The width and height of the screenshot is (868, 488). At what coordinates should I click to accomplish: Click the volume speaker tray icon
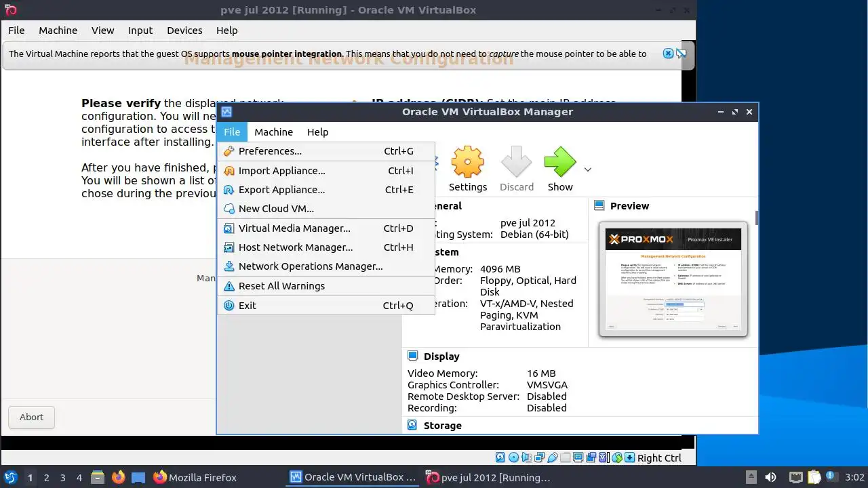pyautogui.click(x=771, y=477)
